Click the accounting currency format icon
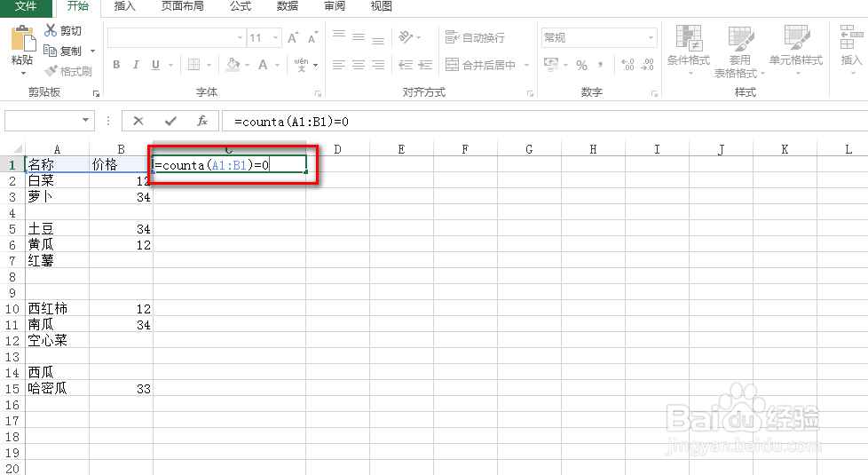The image size is (868, 475). (x=551, y=64)
